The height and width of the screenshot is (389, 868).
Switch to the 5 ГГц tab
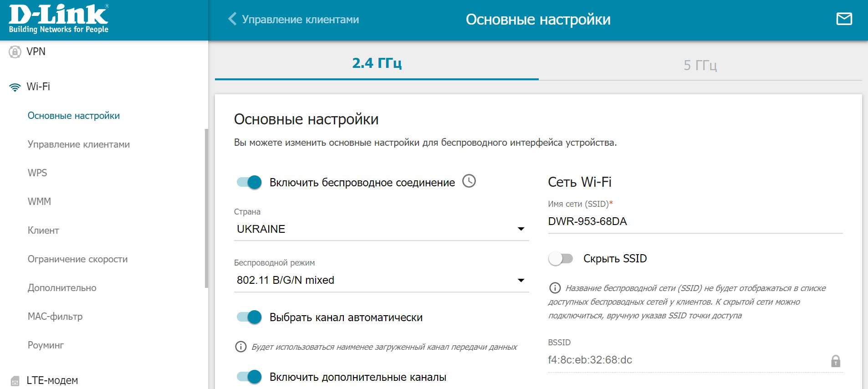(700, 65)
